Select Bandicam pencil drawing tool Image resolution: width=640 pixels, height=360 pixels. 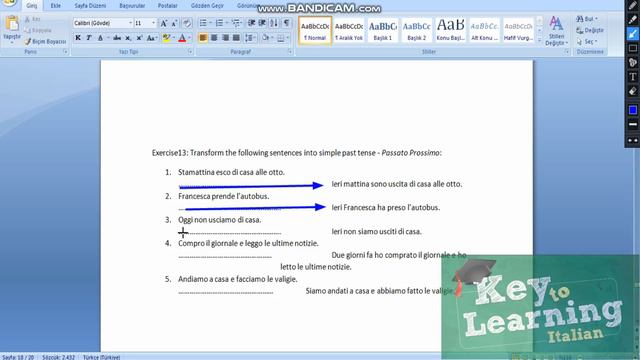[x=633, y=6]
